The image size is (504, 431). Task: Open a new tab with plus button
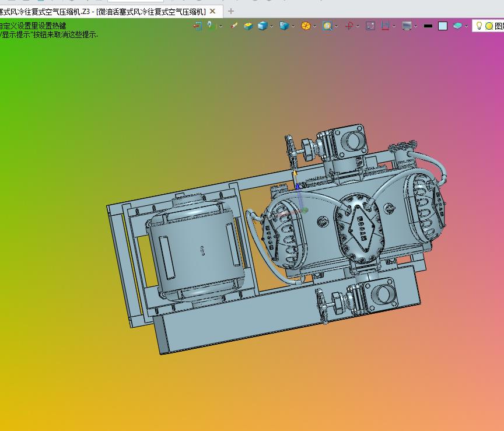click(231, 11)
